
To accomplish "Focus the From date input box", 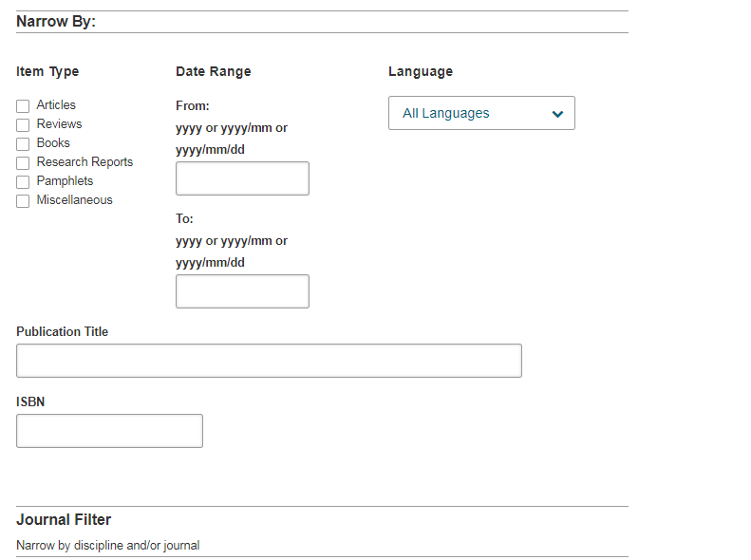I will point(242,178).
